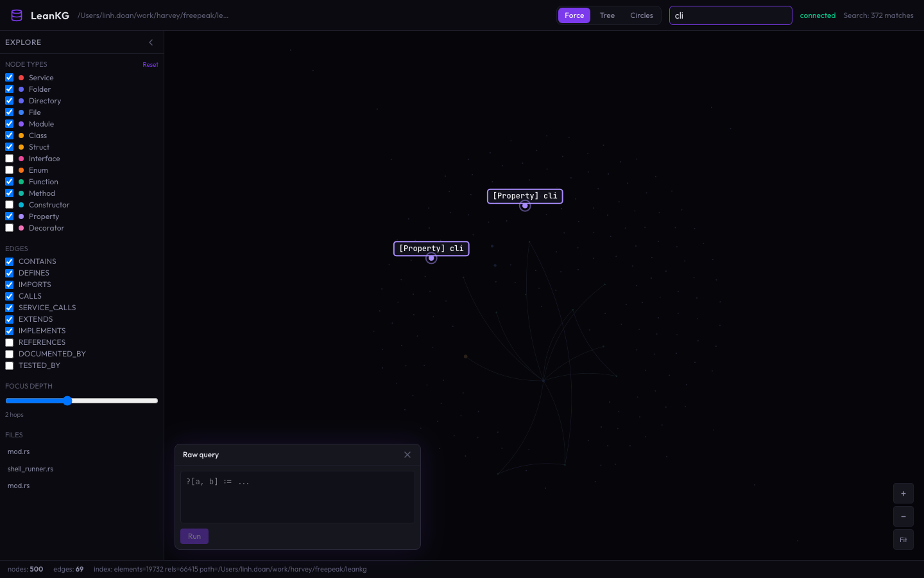
Task: Uncheck the Class node type
Action: point(9,136)
